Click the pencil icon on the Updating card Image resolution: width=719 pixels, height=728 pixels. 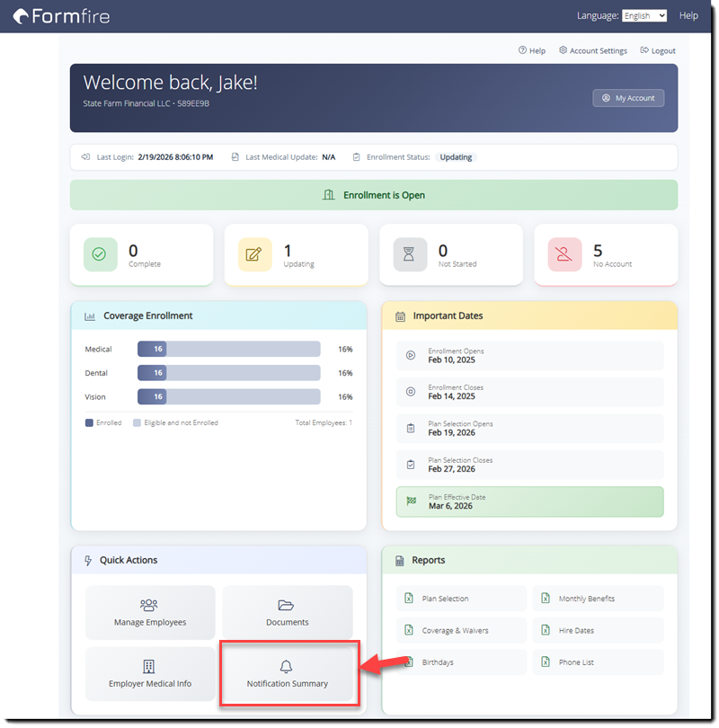click(254, 254)
